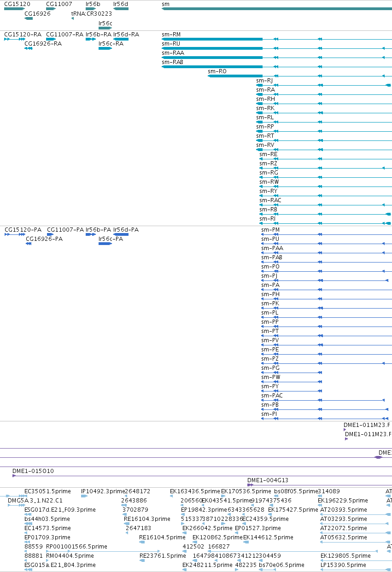Click the EK248211.5prime EST label
392x572 pixels.
[x=208, y=565]
